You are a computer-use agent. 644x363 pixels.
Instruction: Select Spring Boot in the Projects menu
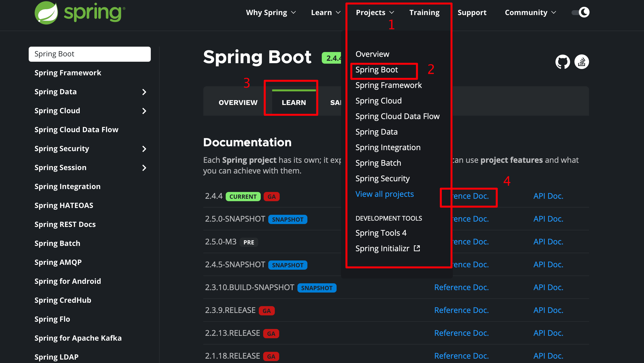[x=376, y=70]
